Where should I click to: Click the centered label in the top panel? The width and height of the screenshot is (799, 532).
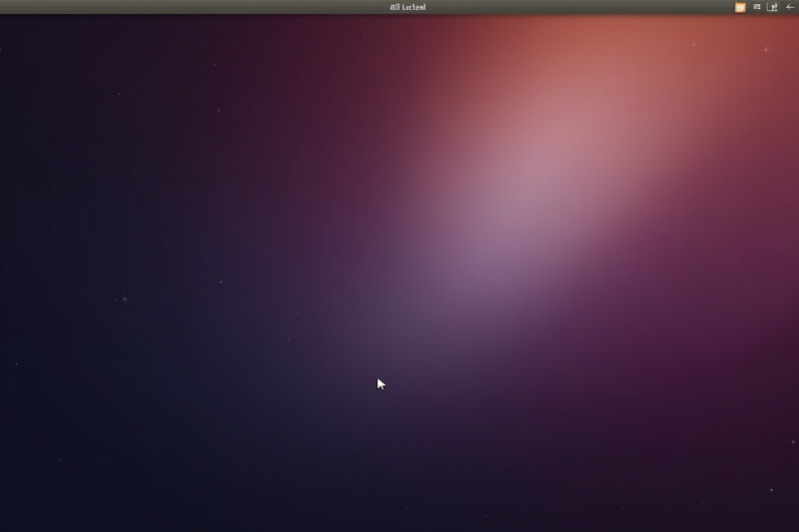point(407,7)
